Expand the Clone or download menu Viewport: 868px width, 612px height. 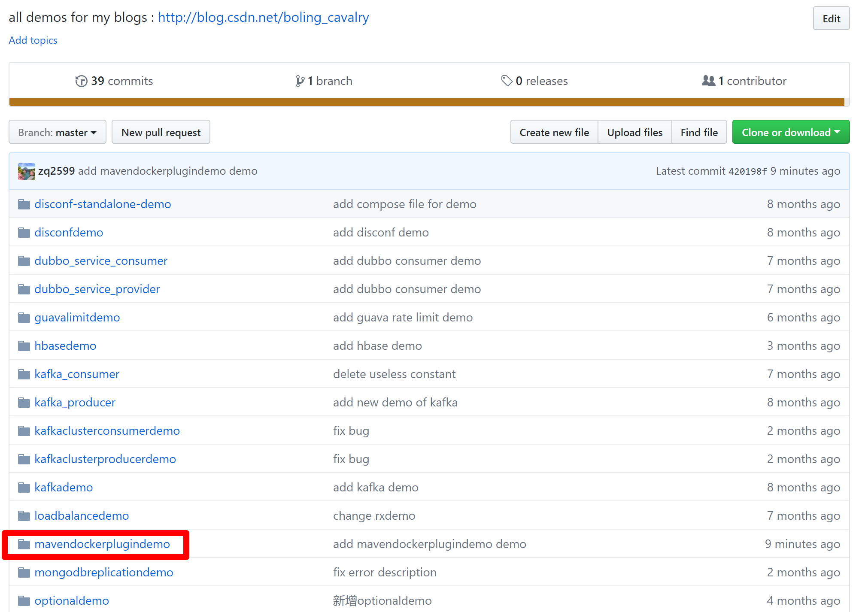click(790, 132)
